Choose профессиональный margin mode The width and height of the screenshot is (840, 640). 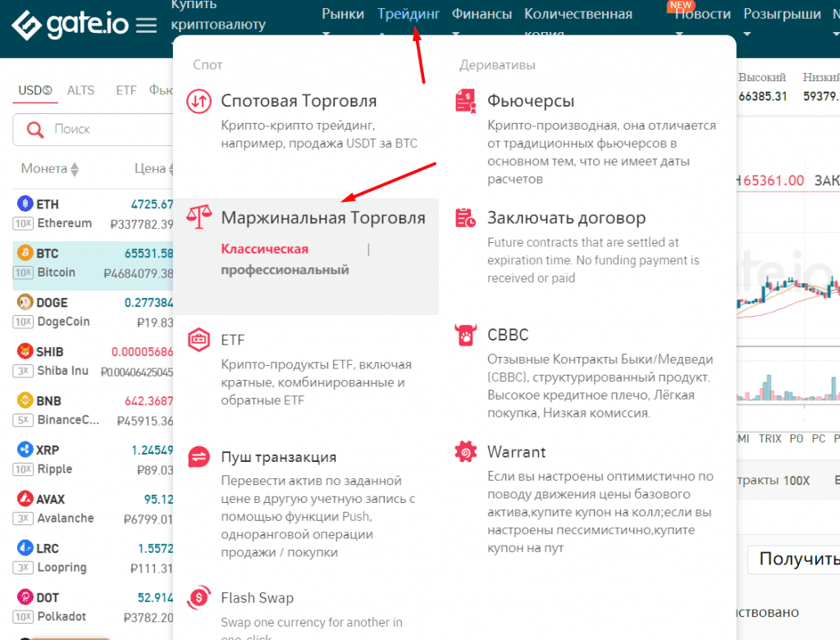pos(285,270)
